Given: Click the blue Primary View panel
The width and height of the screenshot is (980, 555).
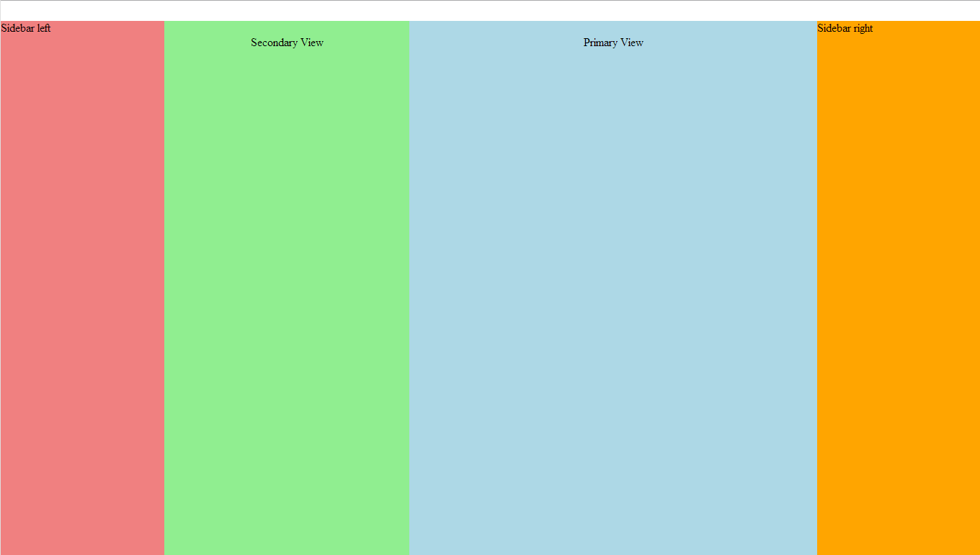Looking at the screenshot, I should (613, 288).
